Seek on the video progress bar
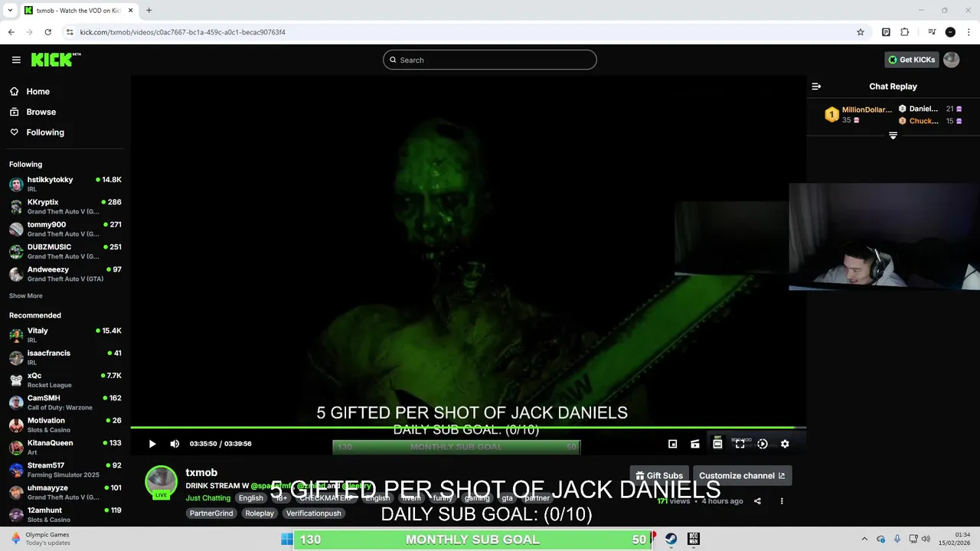980x551 pixels. [468, 428]
